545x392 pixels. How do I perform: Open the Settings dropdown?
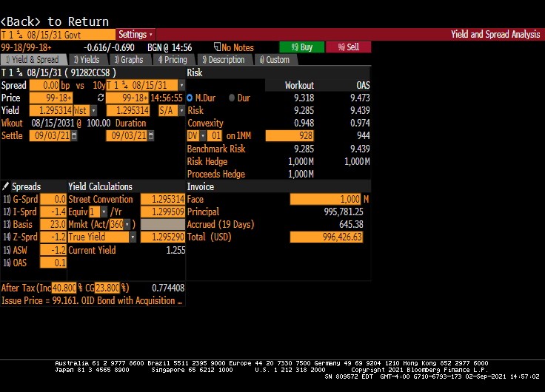(135, 35)
